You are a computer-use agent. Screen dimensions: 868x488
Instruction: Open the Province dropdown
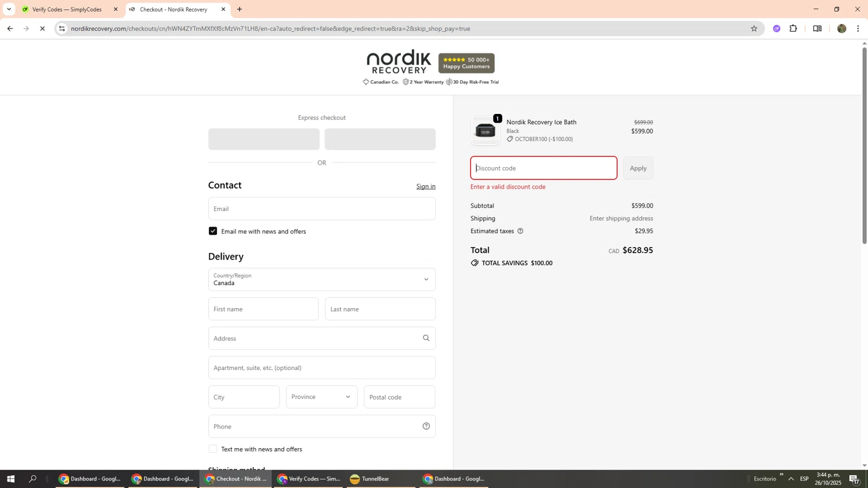point(322,397)
